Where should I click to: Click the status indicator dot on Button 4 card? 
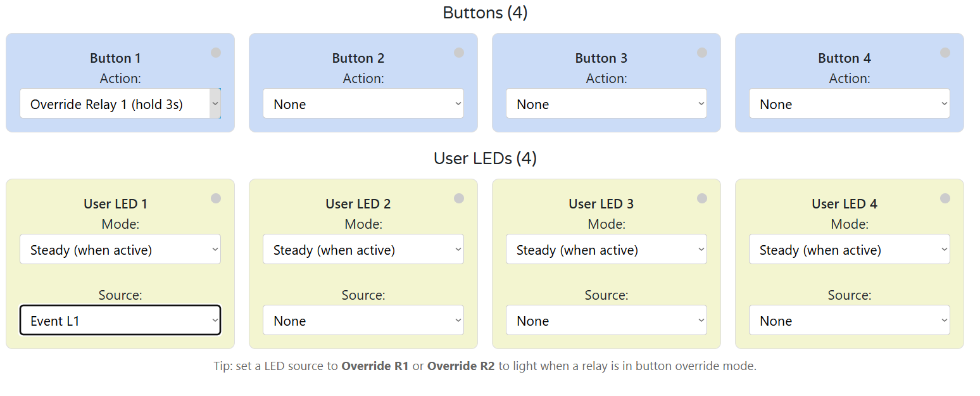[945, 53]
